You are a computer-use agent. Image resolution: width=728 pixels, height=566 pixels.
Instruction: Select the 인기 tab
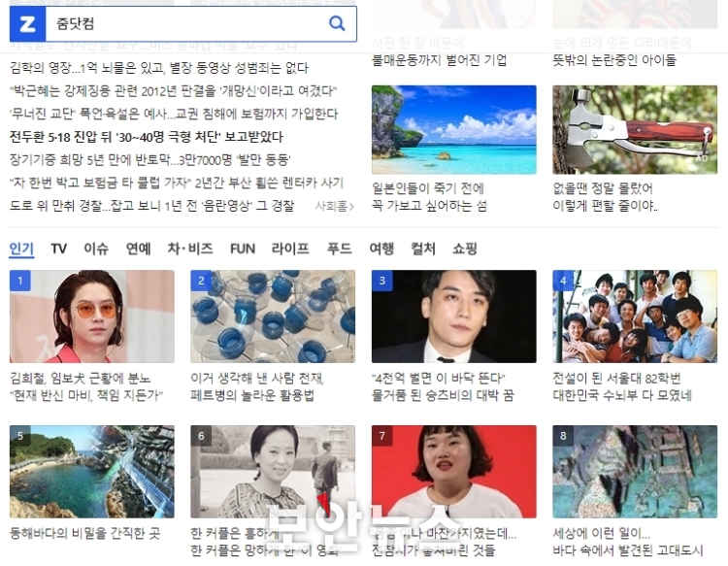pos(21,249)
